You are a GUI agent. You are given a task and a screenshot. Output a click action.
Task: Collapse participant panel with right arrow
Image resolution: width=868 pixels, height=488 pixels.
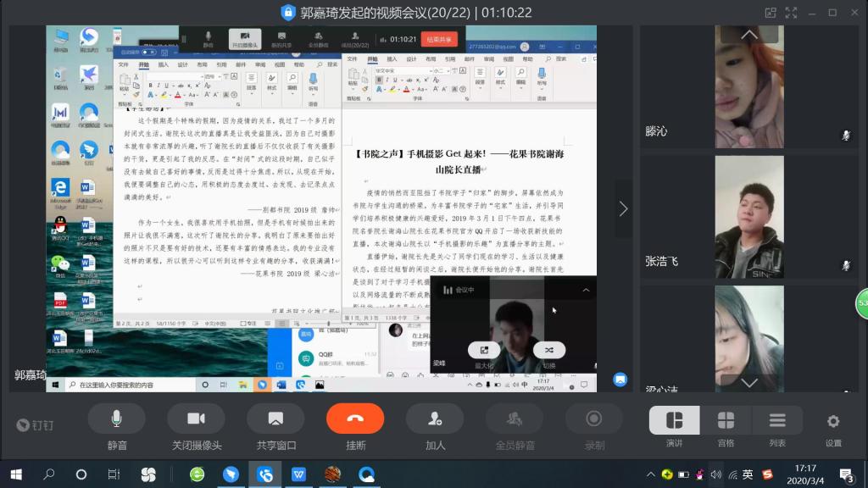tap(623, 208)
